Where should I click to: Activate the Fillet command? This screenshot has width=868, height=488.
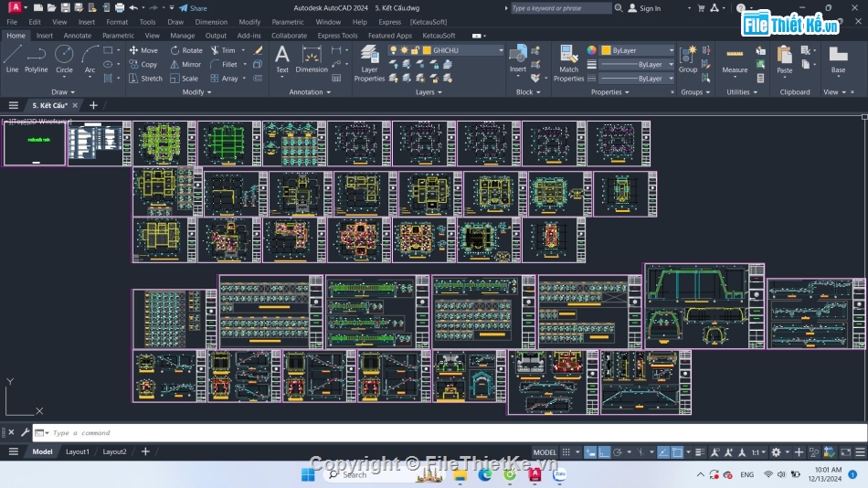(224, 64)
